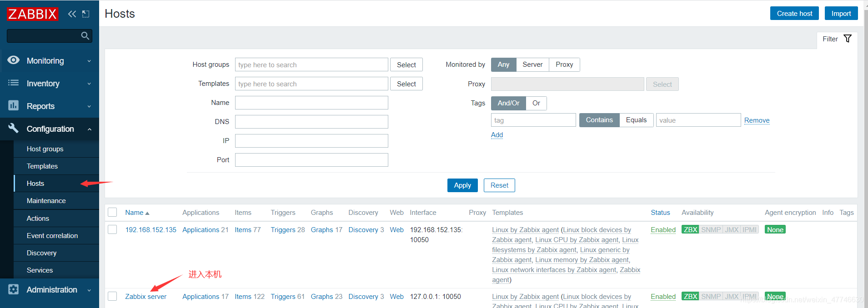The width and height of the screenshot is (868, 308).
Task: Click the Name column sort arrow
Action: pyautogui.click(x=147, y=213)
